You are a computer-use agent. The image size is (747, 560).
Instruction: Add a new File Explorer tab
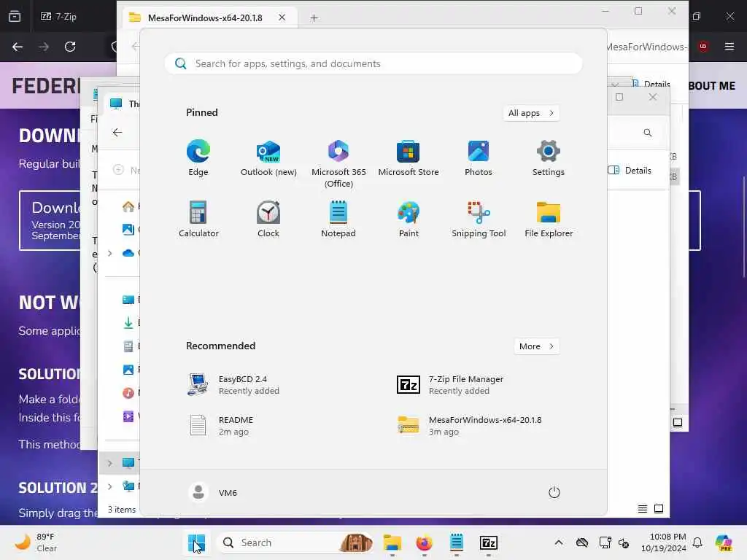[x=314, y=18]
